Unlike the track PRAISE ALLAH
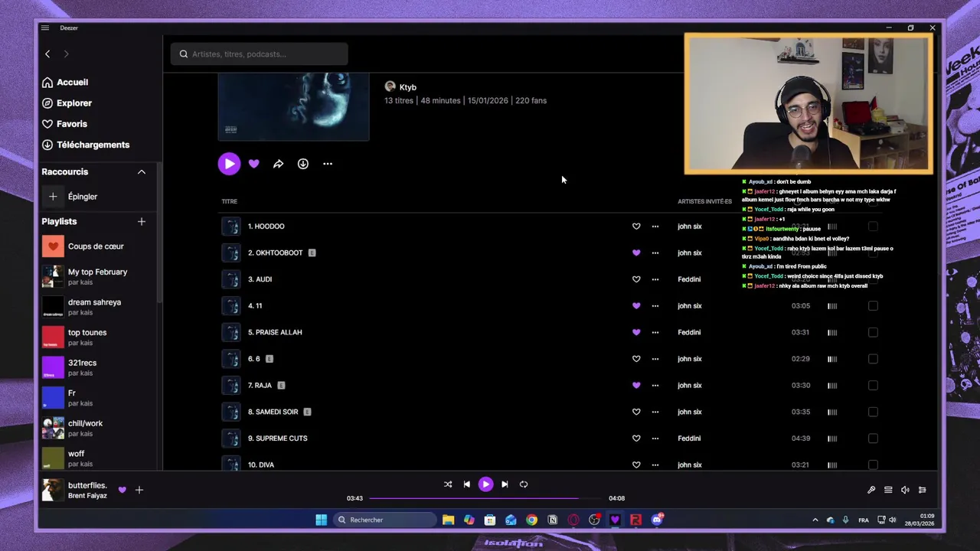The width and height of the screenshot is (980, 551). click(x=636, y=332)
